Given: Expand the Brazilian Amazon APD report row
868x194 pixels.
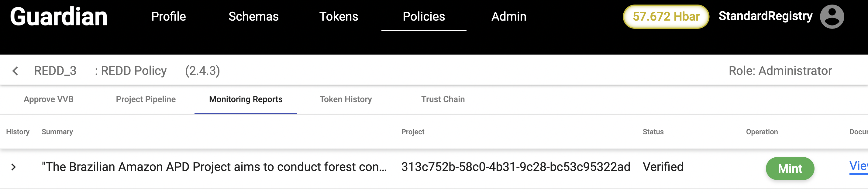Looking at the screenshot, I should 13,167.
